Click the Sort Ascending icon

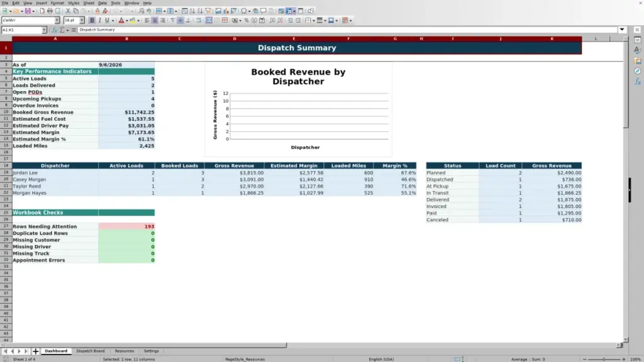[192, 11]
